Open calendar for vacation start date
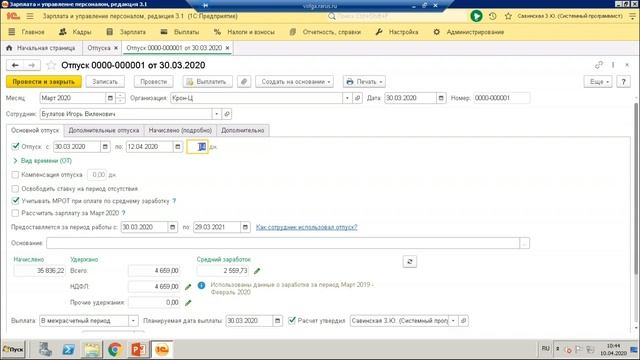 pos(105,147)
